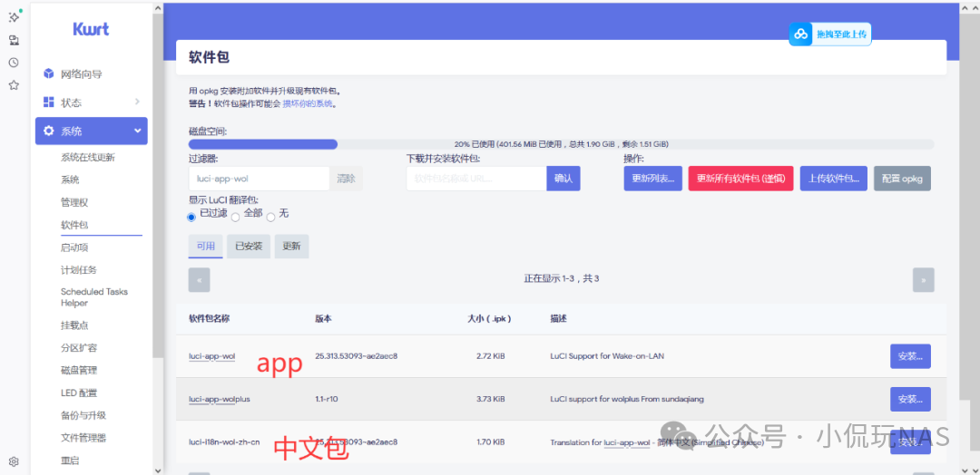980x475 pixels.
Task: Click the cube icon beside 网络向导
Action: 49,73
